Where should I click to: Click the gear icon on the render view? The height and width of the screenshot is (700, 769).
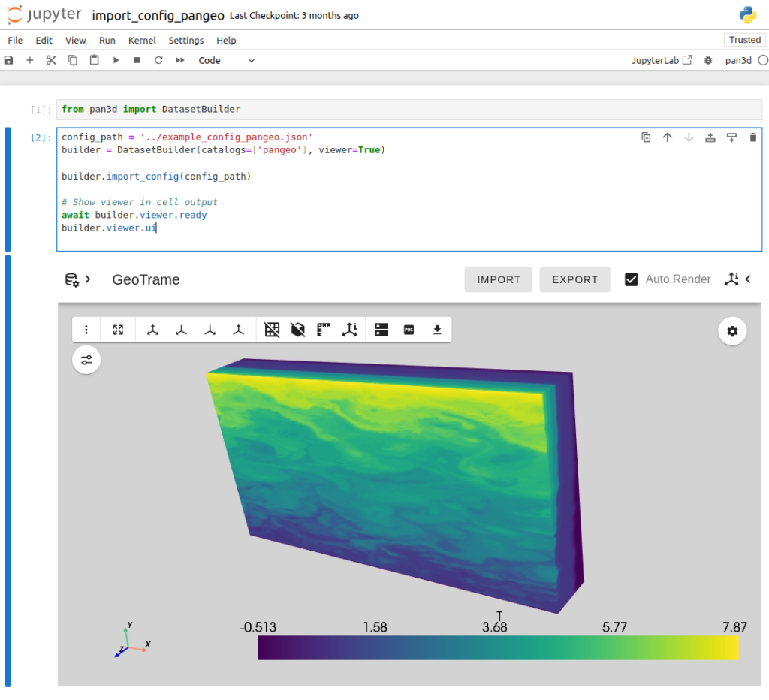[732, 331]
